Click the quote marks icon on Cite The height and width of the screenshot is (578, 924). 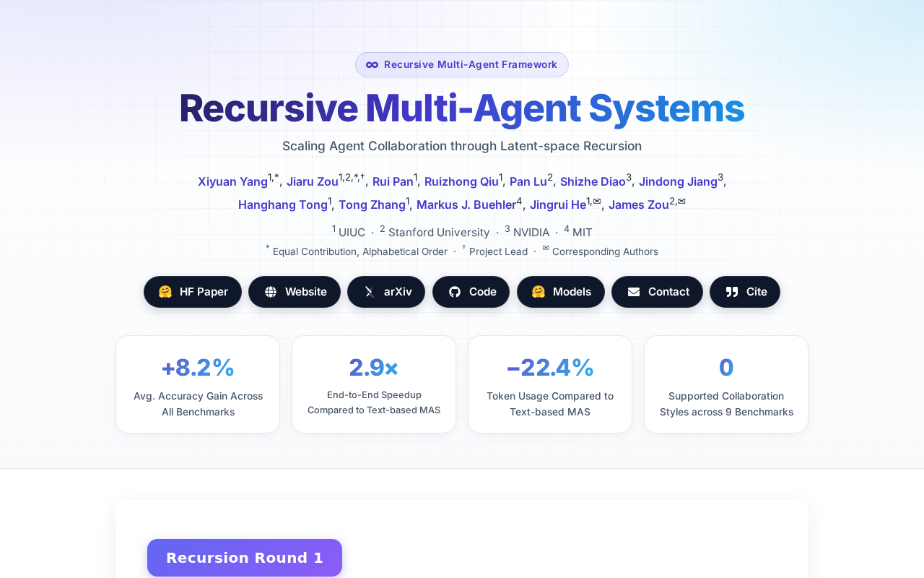coord(732,292)
